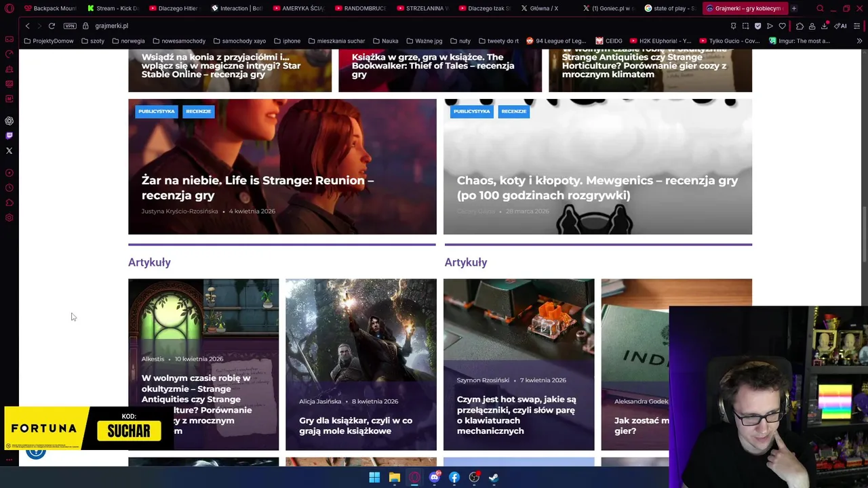Click the site security padlock icon

86,26
